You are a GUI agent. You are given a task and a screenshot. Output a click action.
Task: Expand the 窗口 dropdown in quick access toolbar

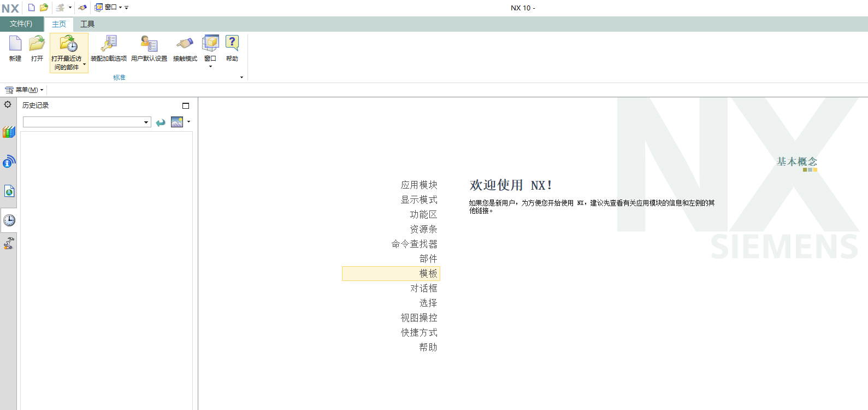pyautogui.click(x=121, y=8)
